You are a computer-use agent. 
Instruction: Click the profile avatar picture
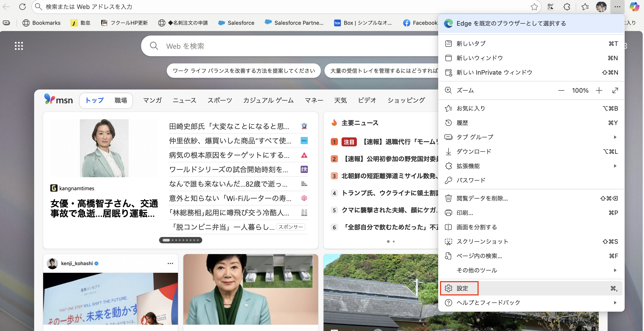click(601, 7)
